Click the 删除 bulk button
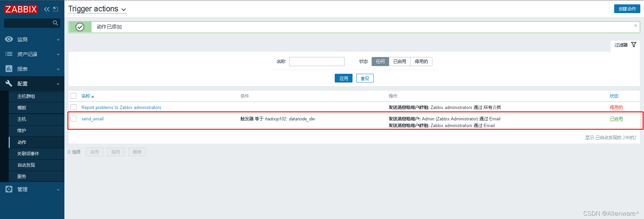The image size is (644, 219). click(137, 152)
